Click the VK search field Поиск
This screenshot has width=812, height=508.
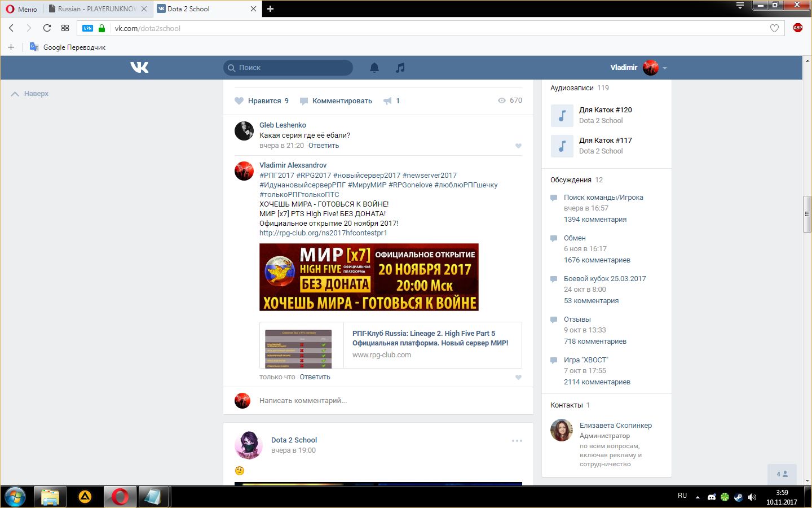[x=288, y=68]
